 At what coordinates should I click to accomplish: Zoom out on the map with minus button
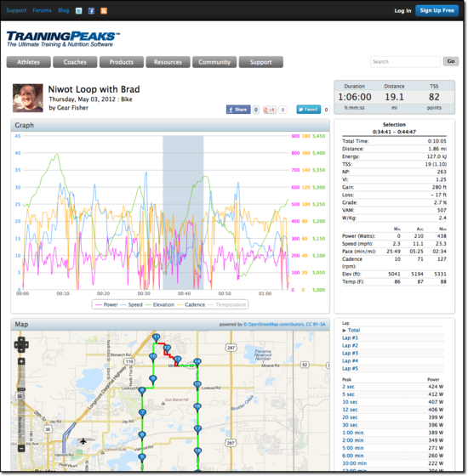pos(21,448)
